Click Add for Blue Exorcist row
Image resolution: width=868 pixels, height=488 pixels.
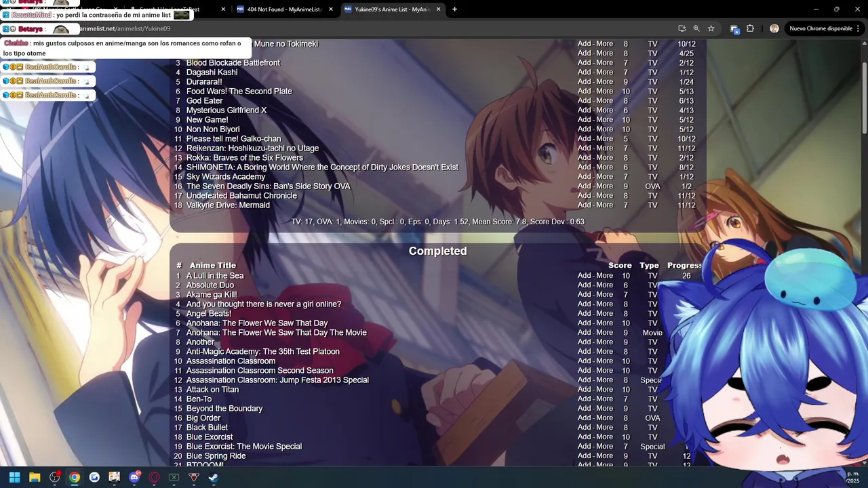(585, 437)
